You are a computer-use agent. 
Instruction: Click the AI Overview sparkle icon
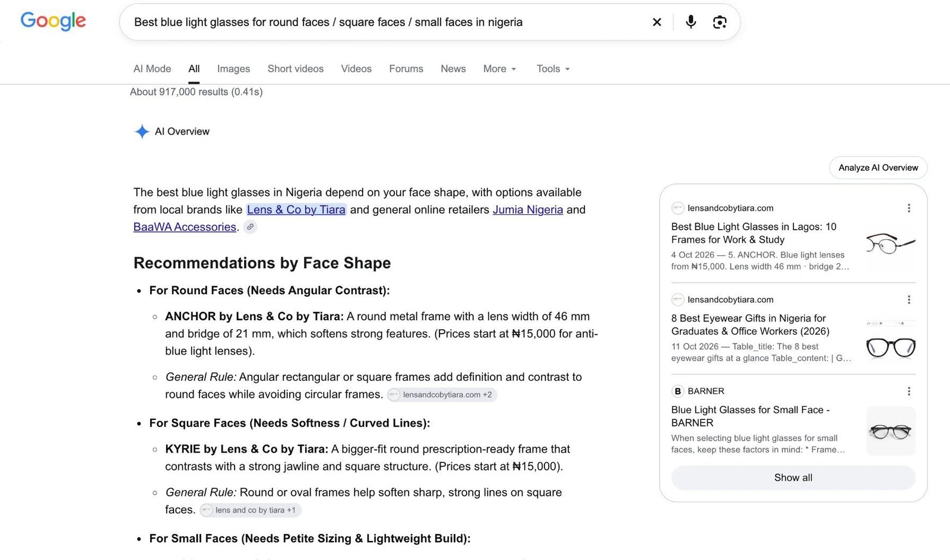click(x=142, y=132)
